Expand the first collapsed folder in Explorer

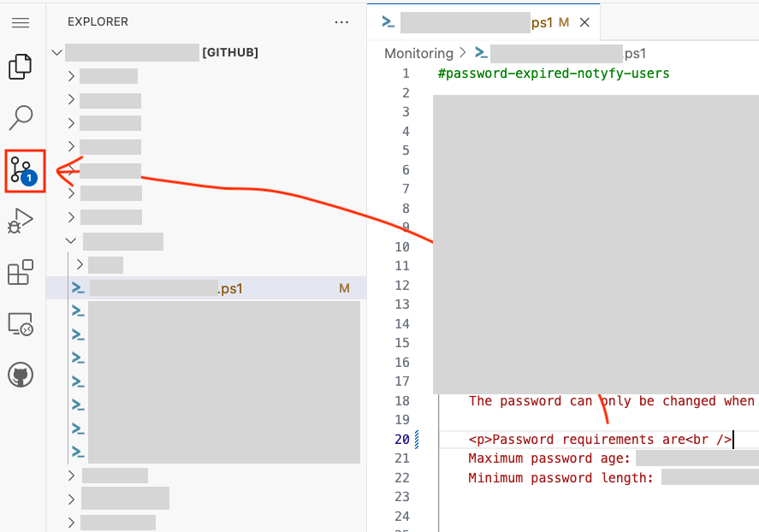(73, 76)
